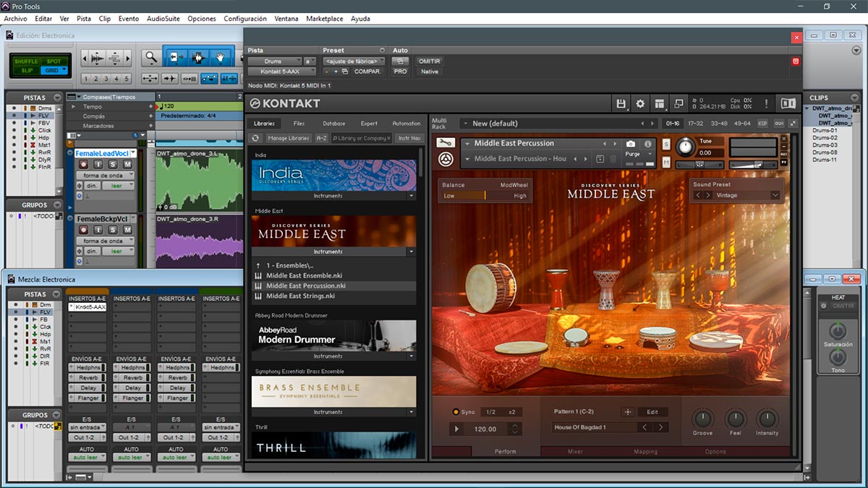The image size is (868, 488).
Task: Toggle the Sync pattern indicator
Action: [456, 412]
